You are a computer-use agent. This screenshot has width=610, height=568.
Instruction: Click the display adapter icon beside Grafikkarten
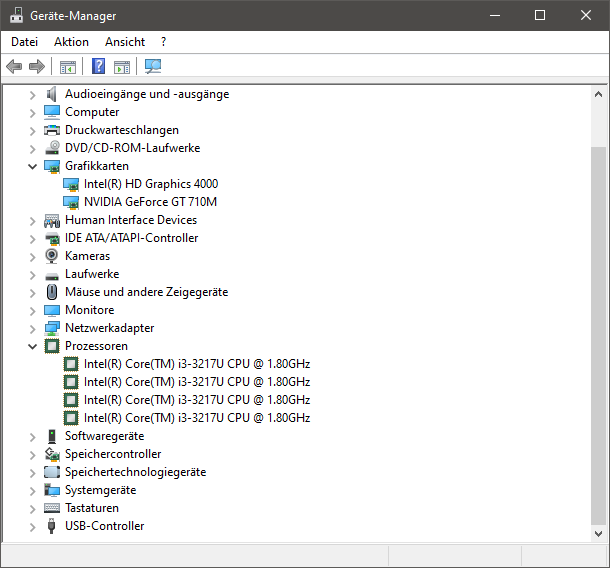[52, 167]
